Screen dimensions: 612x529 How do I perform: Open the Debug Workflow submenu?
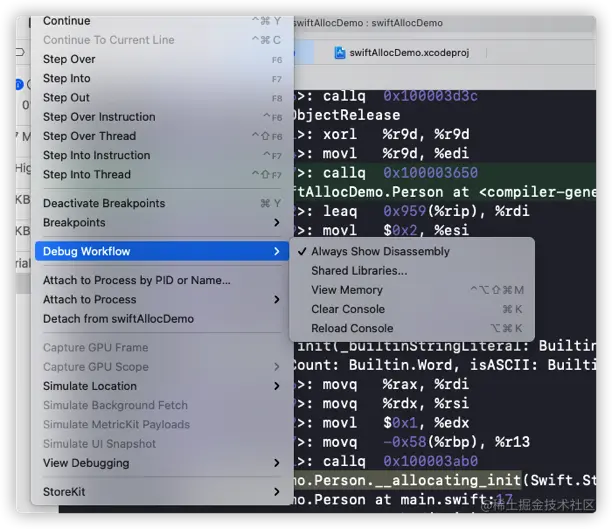point(162,251)
